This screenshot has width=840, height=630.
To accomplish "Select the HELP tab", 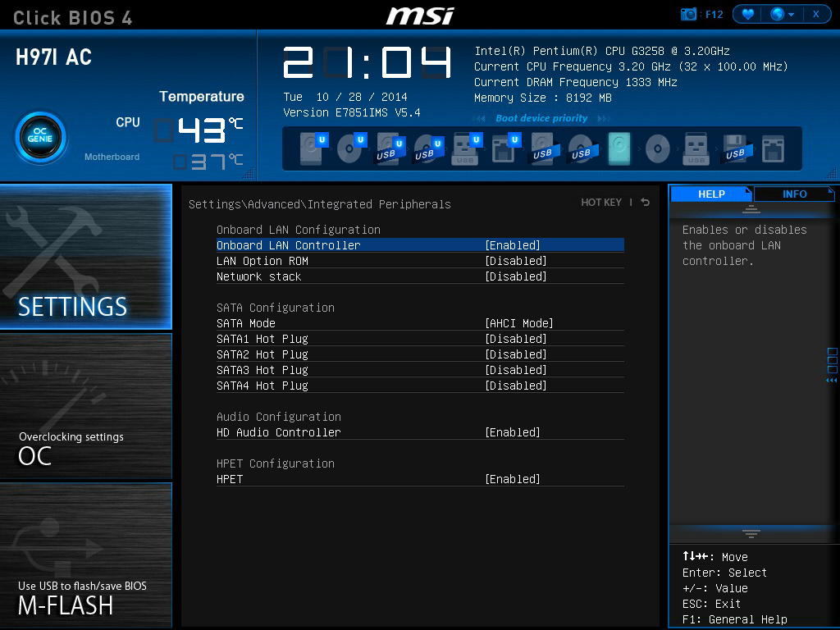I will (711, 194).
